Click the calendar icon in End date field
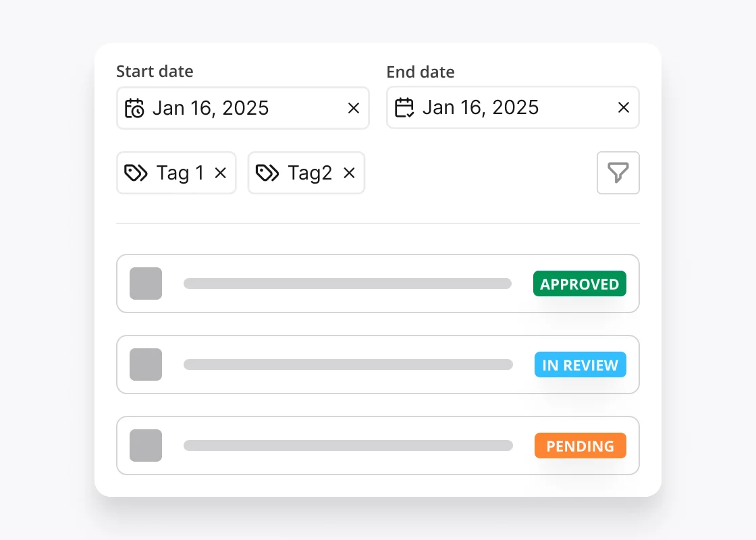This screenshot has width=756, height=540. coord(404,107)
